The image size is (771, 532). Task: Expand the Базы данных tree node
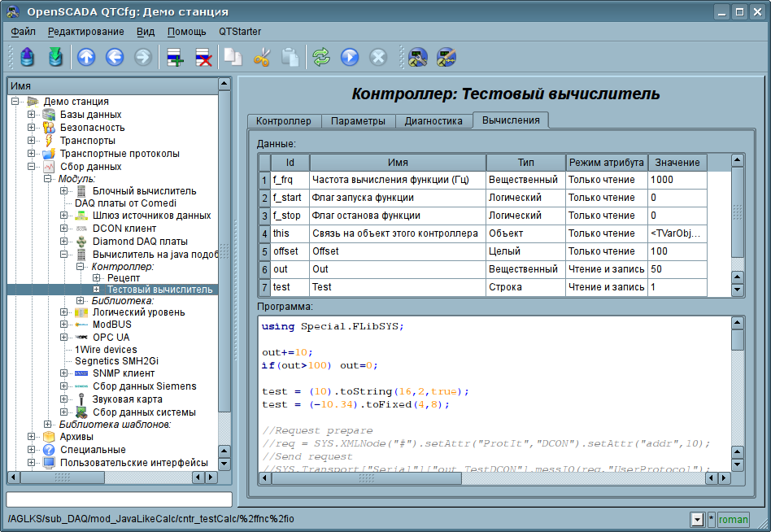pyautogui.click(x=31, y=115)
